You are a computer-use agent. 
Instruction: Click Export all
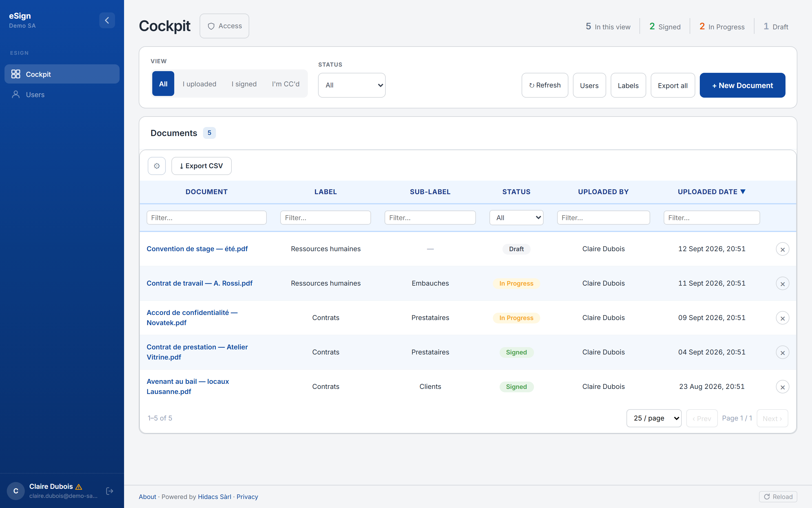tap(672, 85)
